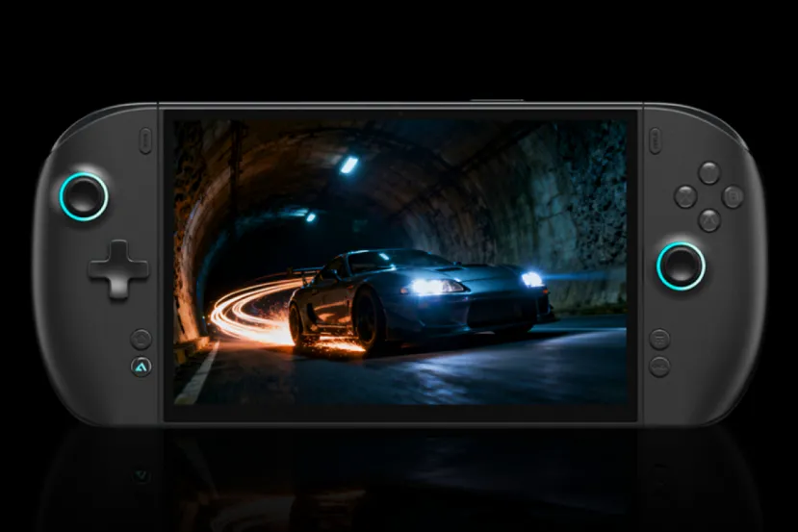The image size is (798, 532).
Task: Tap the X face button
Action: pyautogui.click(x=685, y=196)
